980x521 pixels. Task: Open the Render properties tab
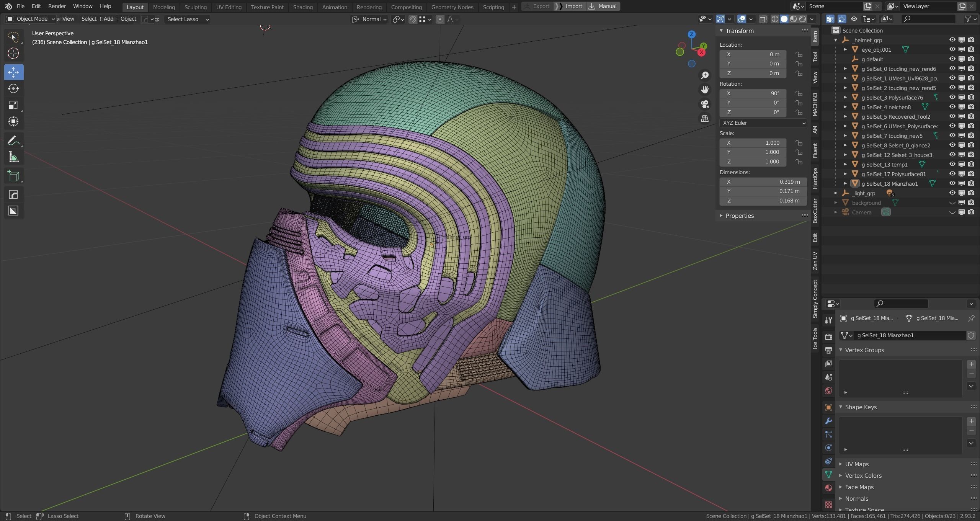coord(828,337)
